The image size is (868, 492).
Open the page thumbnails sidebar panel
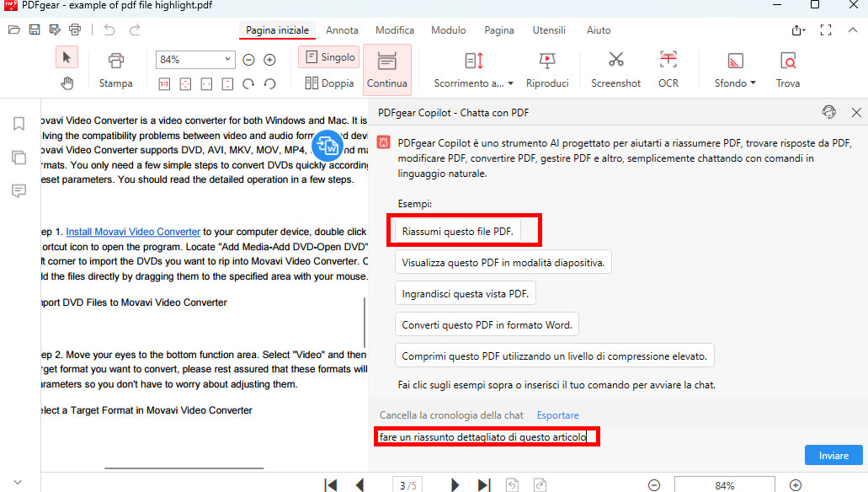(x=19, y=158)
